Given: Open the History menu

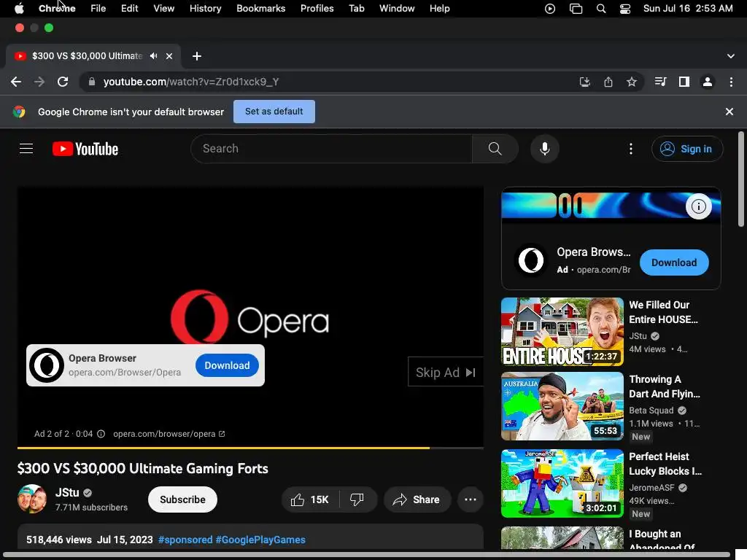Looking at the screenshot, I should tap(205, 9).
